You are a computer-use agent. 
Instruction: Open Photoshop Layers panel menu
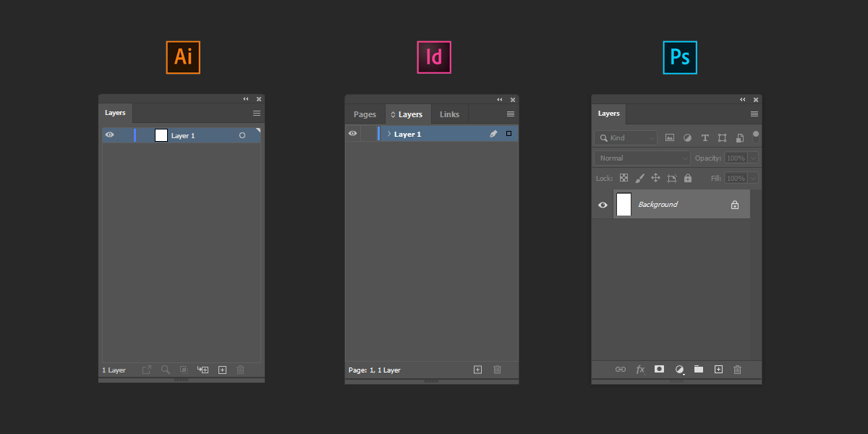[754, 114]
